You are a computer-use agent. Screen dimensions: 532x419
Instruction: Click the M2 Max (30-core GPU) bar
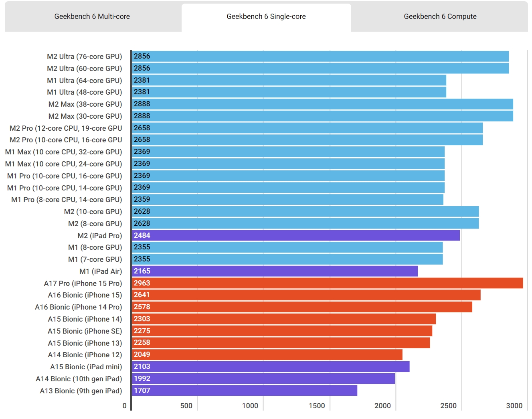tap(322, 116)
